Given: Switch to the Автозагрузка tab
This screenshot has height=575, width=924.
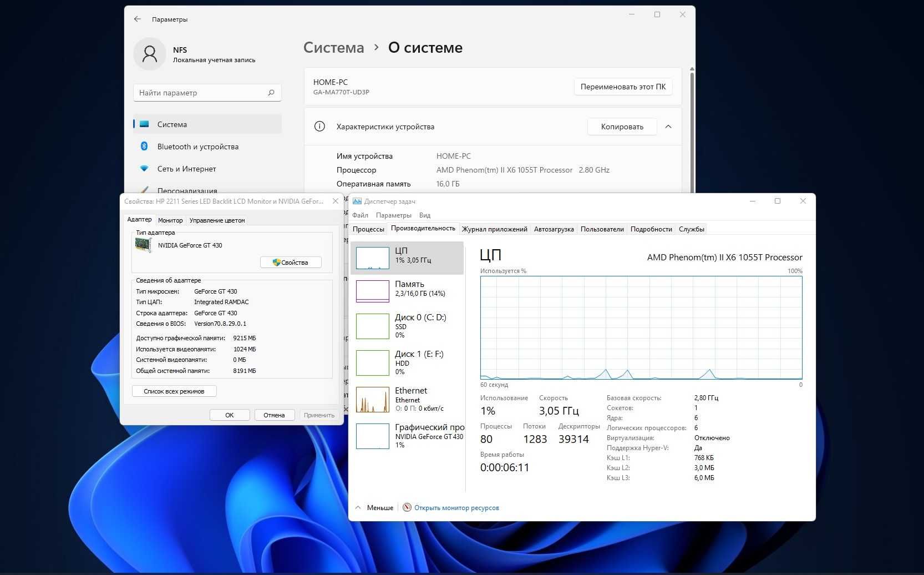Looking at the screenshot, I should tap(554, 229).
